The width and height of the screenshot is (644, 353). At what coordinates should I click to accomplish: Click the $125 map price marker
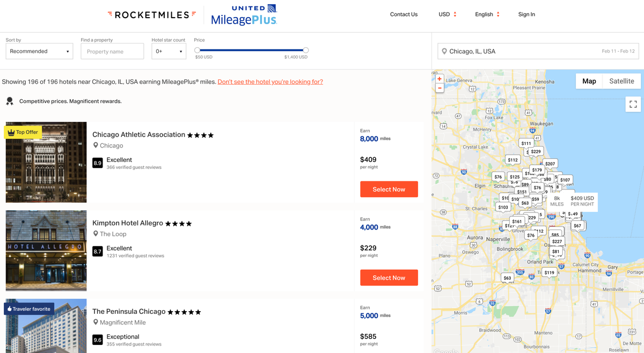coord(515,176)
